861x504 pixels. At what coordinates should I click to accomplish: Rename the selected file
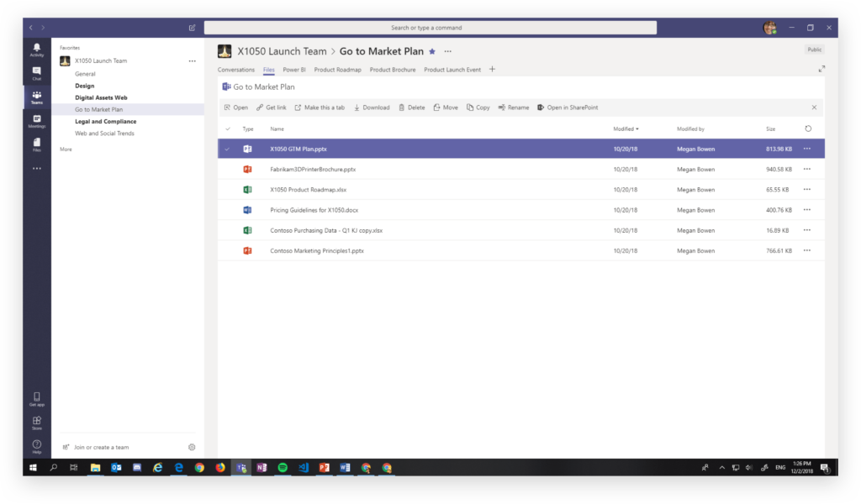point(514,108)
